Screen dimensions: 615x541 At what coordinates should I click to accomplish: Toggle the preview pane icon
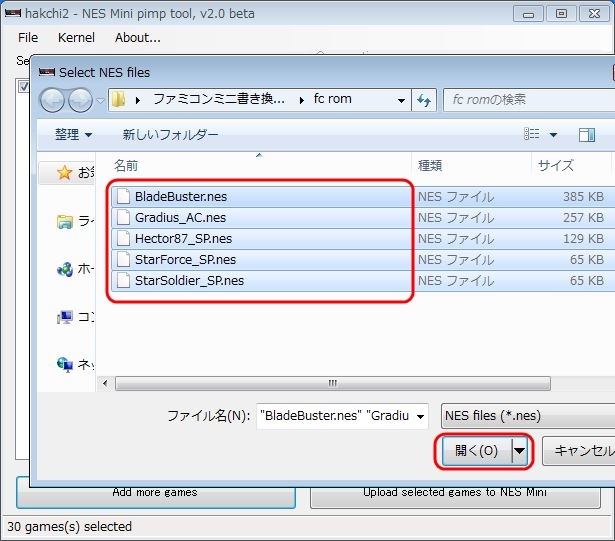[x=587, y=135]
